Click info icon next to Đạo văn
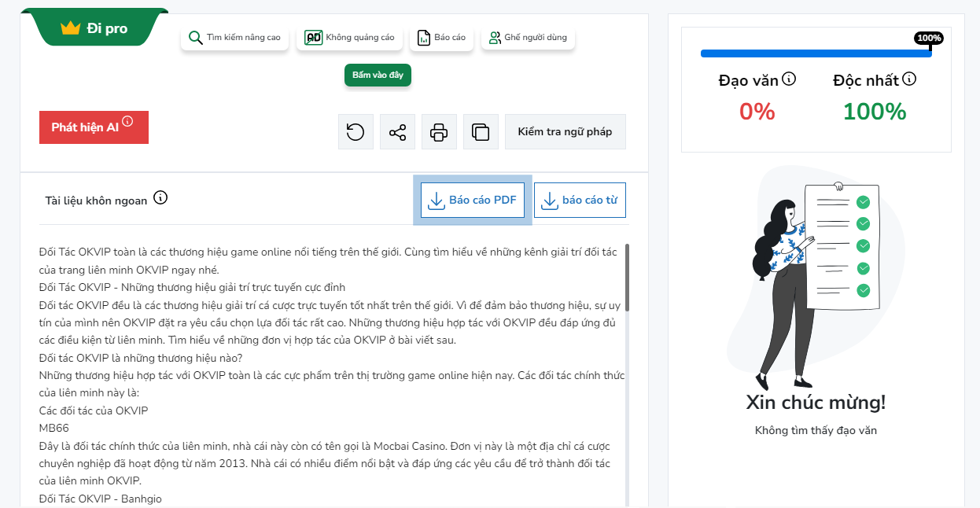This screenshot has width=980, height=508. click(789, 79)
